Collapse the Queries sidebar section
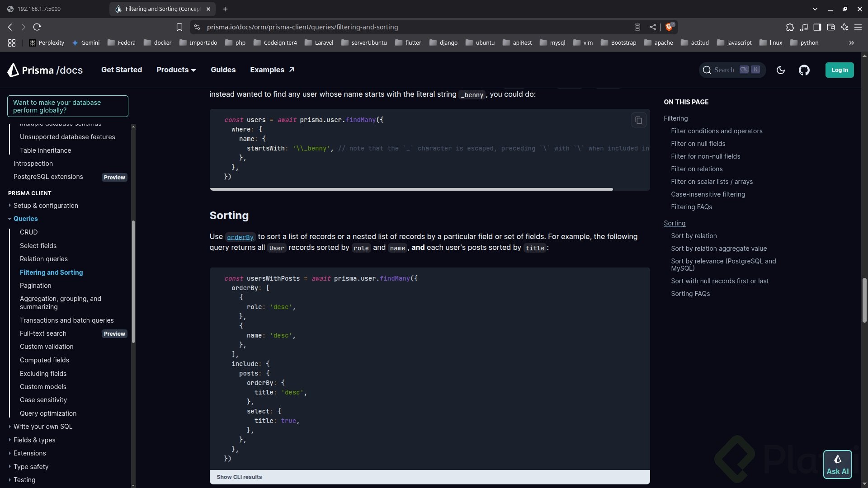 click(x=9, y=219)
